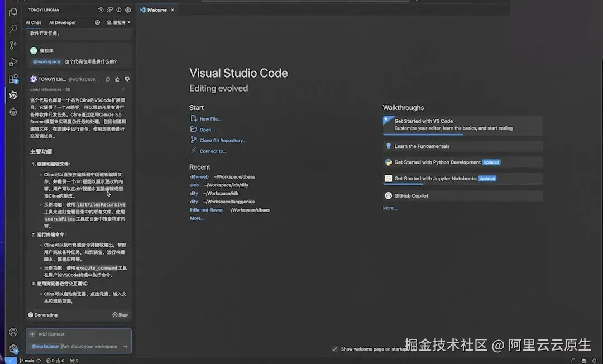Click the sync changes icon in status bar
Viewport: 603px width, 364px height.
click(x=39, y=361)
